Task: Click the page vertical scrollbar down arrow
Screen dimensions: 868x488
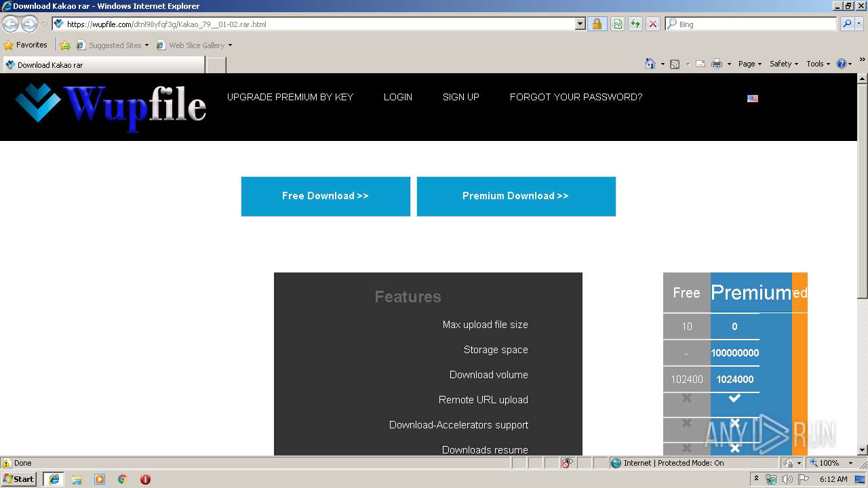Action: pyautogui.click(x=862, y=450)
